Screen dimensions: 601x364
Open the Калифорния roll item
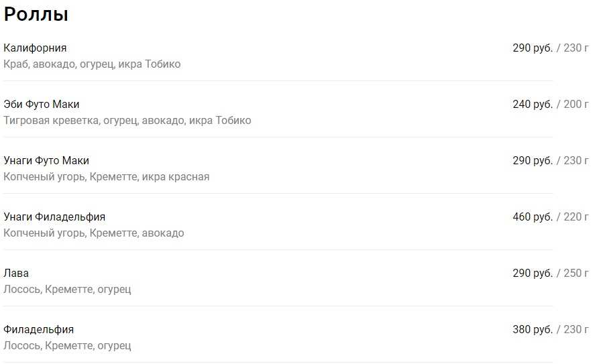click(35, 48)
